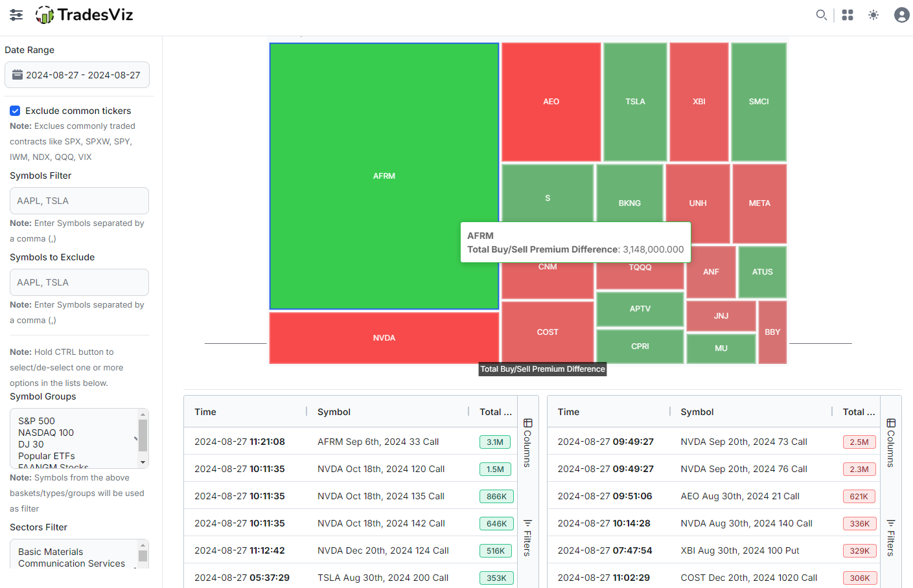The height and width of the screenshot is (588, 913).
Task: Select S&P 500 in Symbol Groups
Action: 36,421
